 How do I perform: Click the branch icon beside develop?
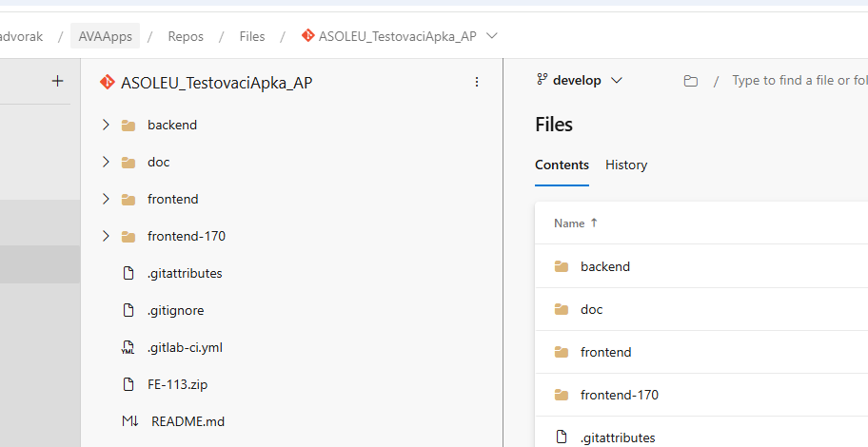pyautogui.click(x=542, y=80)
